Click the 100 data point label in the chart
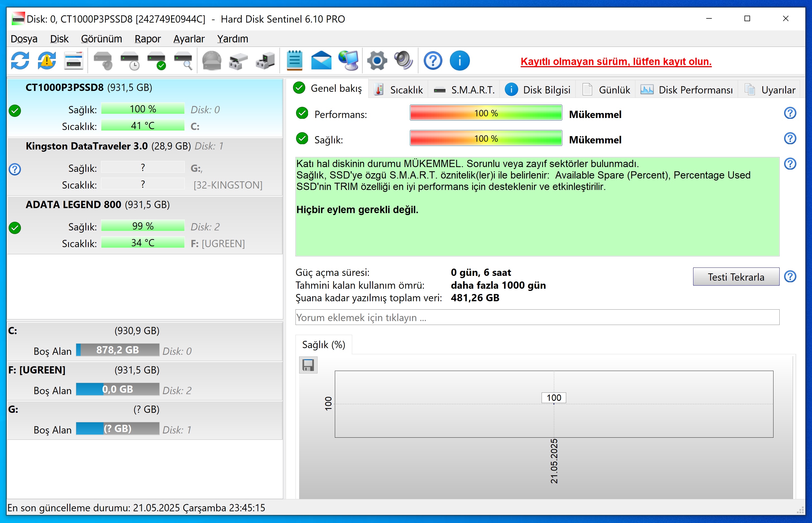The image size is (812, 523). (554, 398)
